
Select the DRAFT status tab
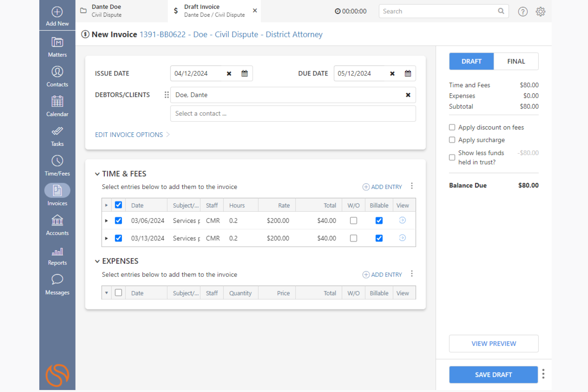pyautogui.click(x=472, y=61)
